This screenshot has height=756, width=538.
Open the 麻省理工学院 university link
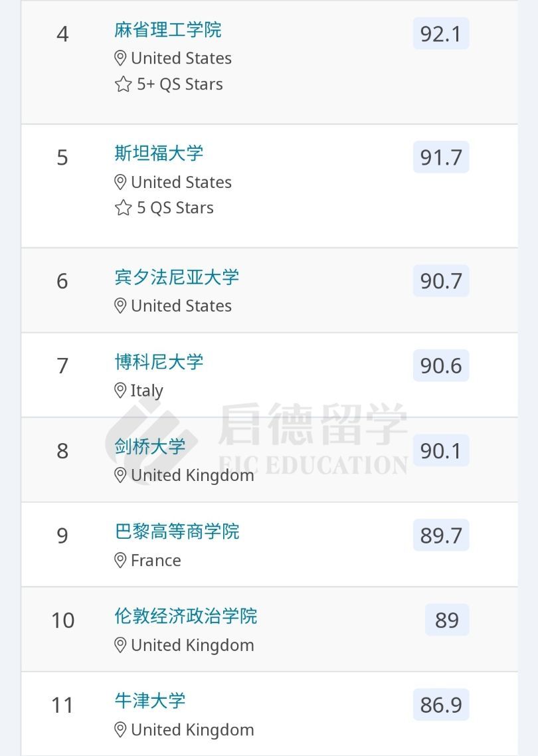click(167, 30)
